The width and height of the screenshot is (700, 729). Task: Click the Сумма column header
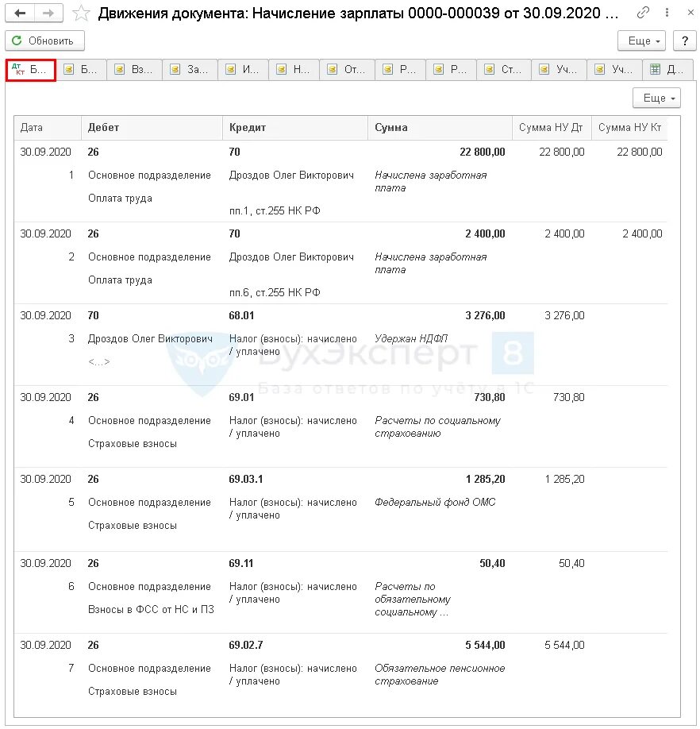pos(440,128)
